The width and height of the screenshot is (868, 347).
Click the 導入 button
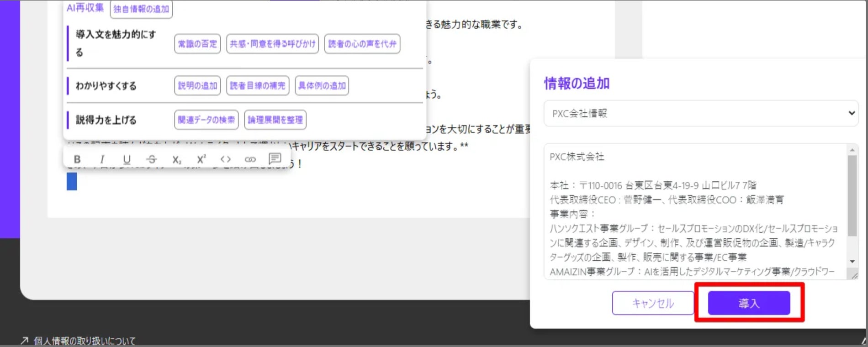click(x=749, y=303)
